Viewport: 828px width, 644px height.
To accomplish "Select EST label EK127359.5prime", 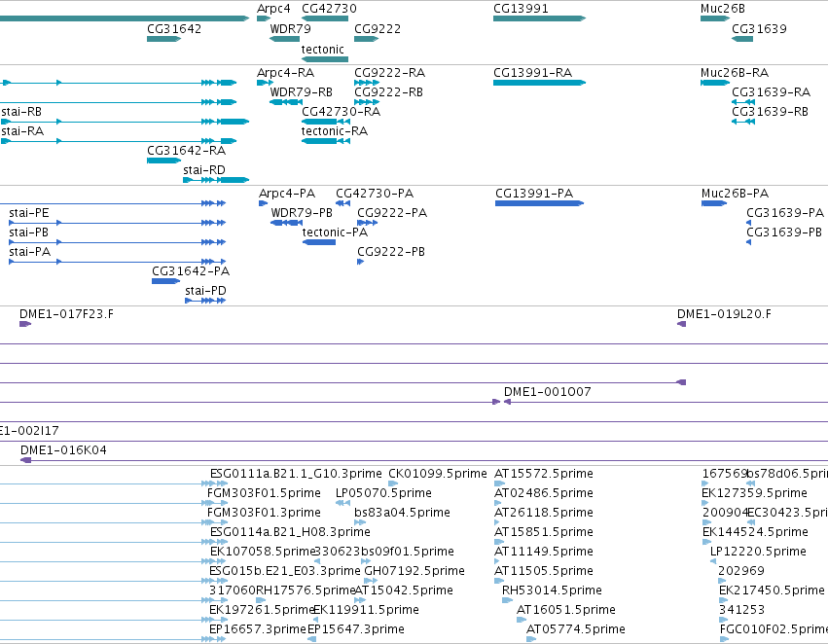I will coord(755,493).
